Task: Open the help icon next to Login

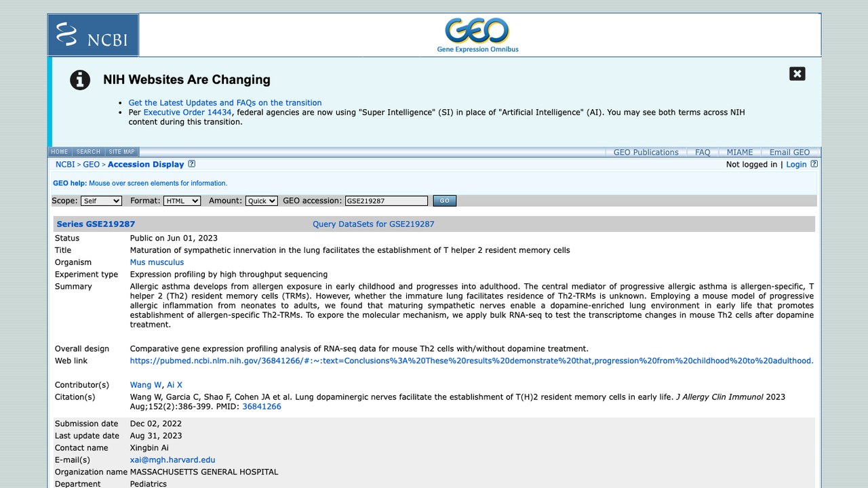Action: [x=814, y=164]
